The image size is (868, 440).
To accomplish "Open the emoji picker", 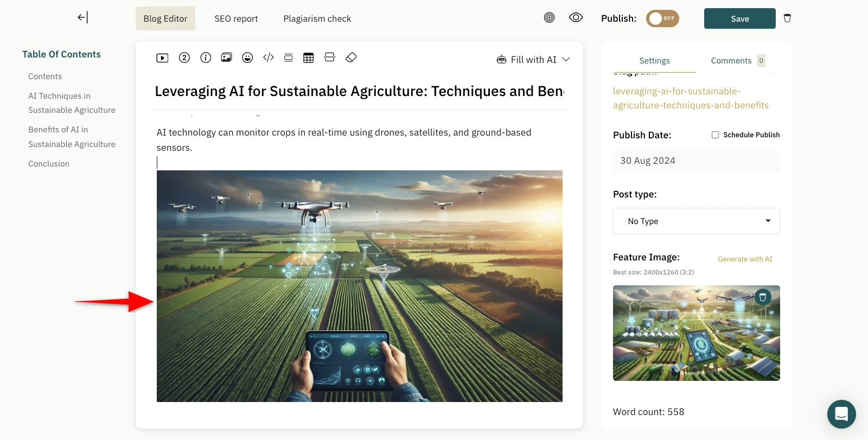I will pyautogui.click(x=247, y=58).
